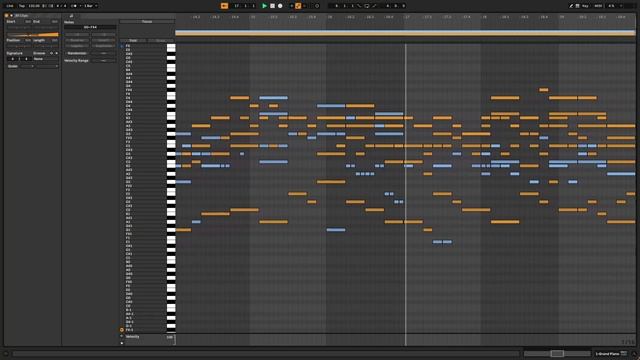Click the Tap tempo button

coord(22,6)
